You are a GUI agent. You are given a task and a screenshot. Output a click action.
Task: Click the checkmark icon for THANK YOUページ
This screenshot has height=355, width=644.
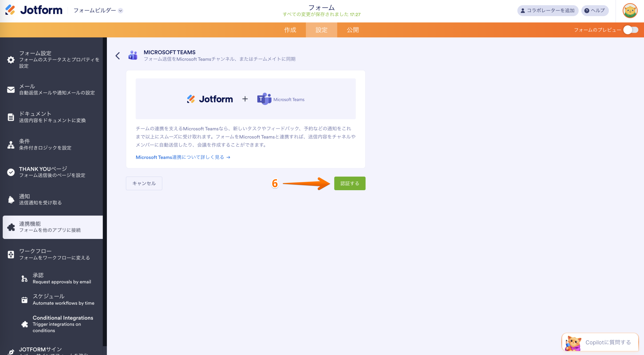click(x=11, y=172)
